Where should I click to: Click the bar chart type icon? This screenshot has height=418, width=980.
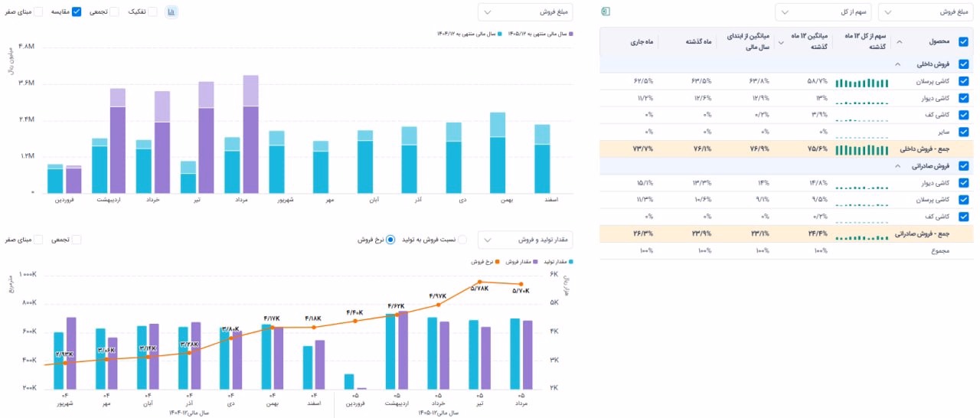(x=171, y=11)
